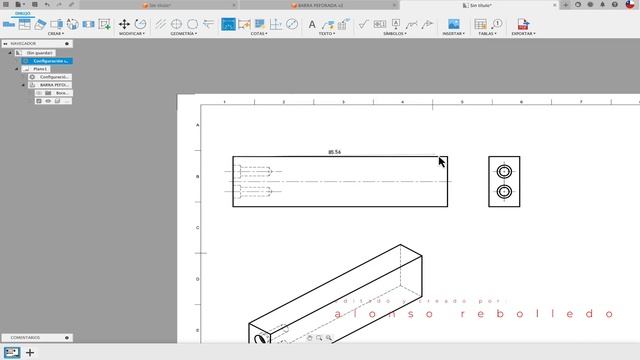The width and height of the screenshot is (640, 360).
Task: Open the notifications bell
Action: coord(602,5)
